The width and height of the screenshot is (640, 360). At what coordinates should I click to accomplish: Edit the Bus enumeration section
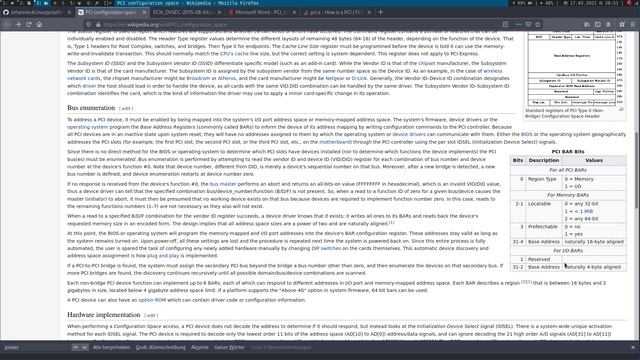click(126, 109)
